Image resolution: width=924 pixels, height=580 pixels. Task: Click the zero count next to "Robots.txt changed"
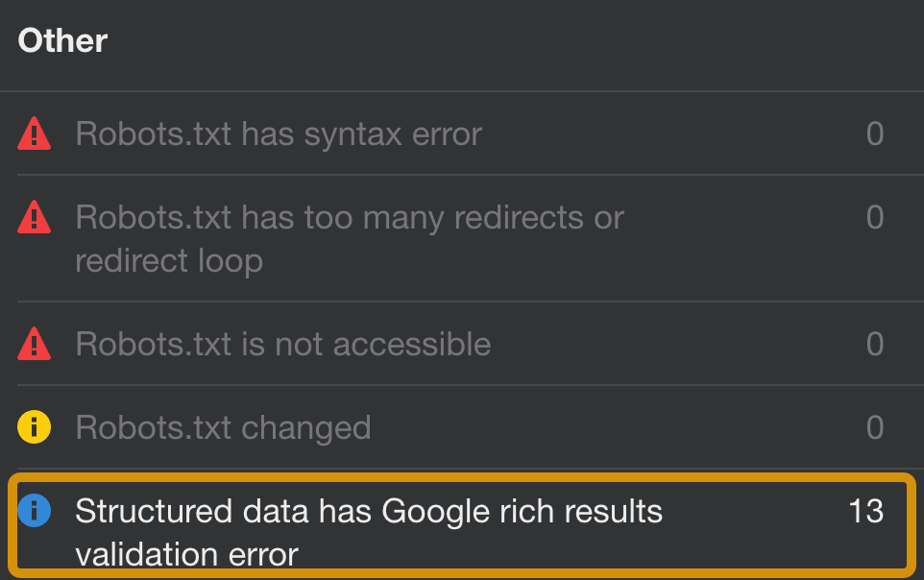click(x=874, y=427)
